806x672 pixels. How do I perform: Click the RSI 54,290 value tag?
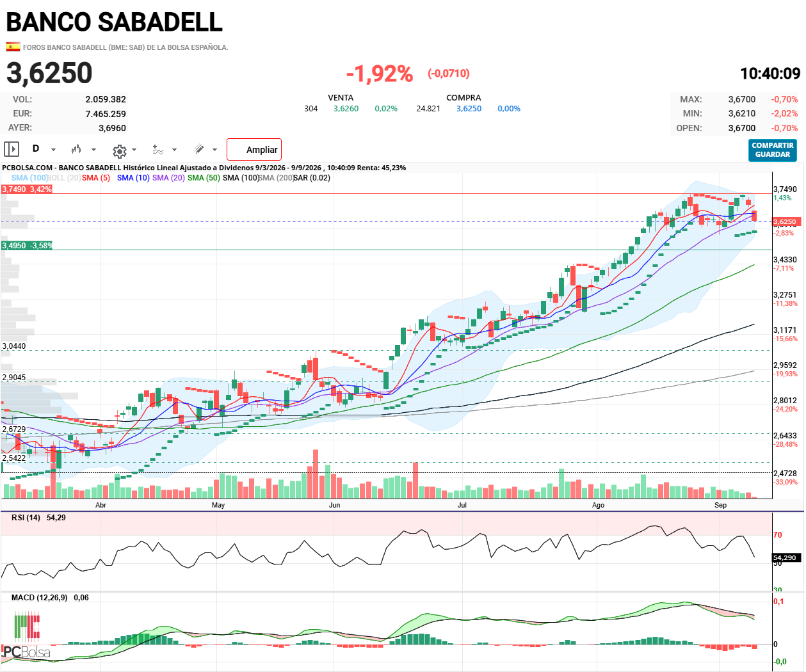click(786, 558)
